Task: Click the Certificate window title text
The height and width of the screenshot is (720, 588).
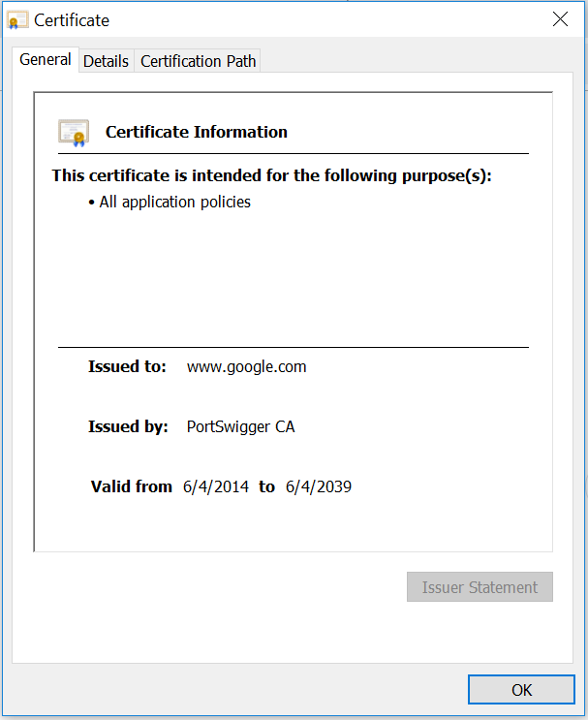Action: tap(72, 19)
